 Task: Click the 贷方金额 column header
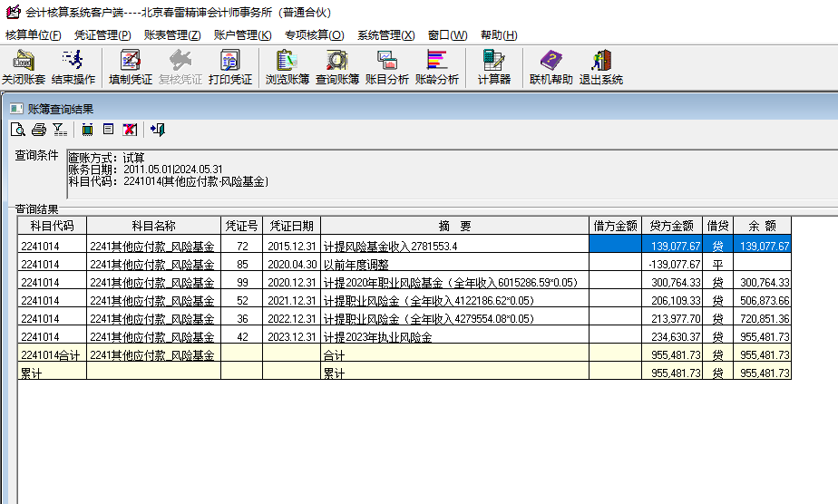(671, 226)
